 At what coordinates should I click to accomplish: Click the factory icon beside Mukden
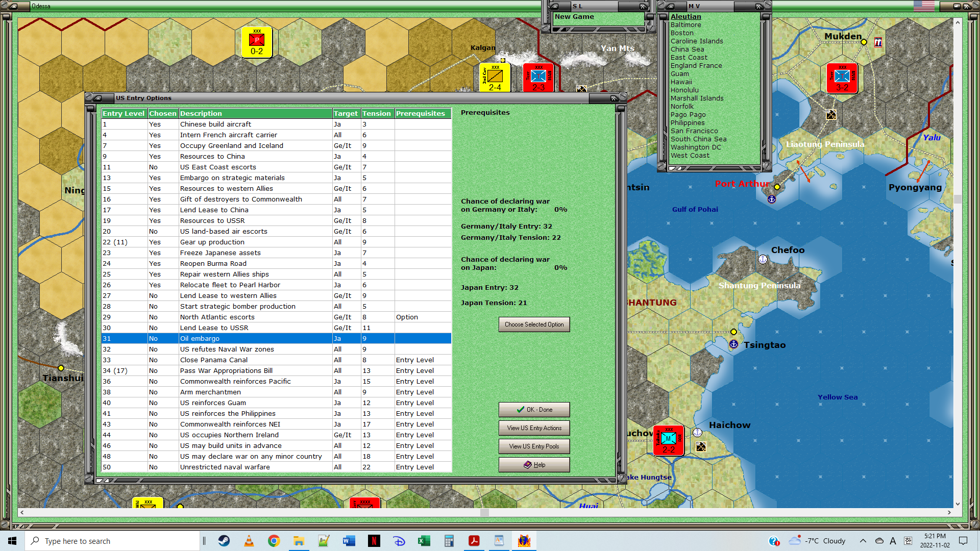pyautogui.click(x=878, y=43)
